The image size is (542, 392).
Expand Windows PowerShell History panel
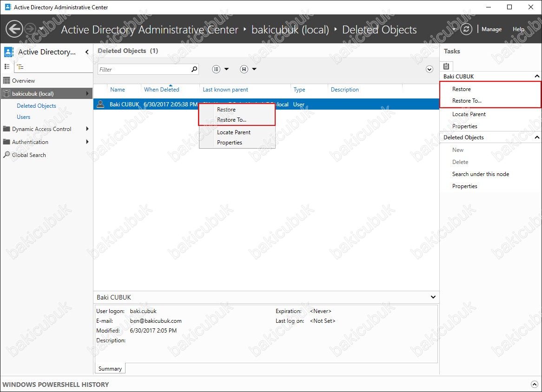click(x=534, y=385)
